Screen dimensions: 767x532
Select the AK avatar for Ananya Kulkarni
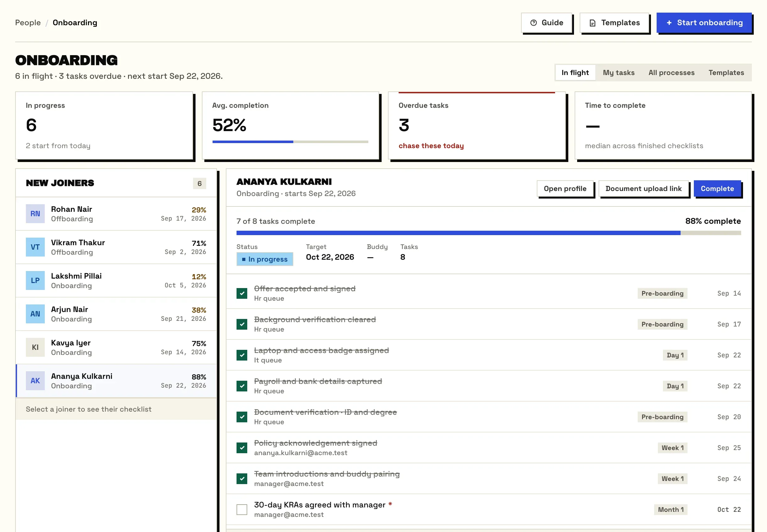[x=35, y=381]
